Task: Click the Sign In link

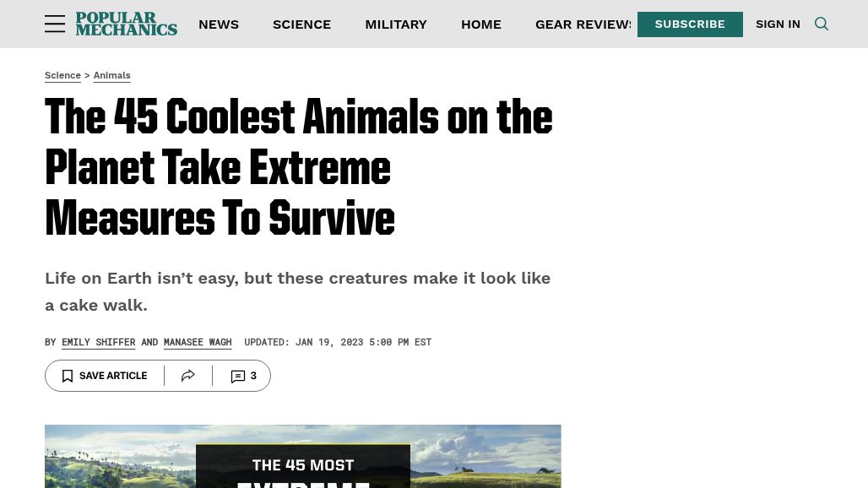Action: coord(778,24)
